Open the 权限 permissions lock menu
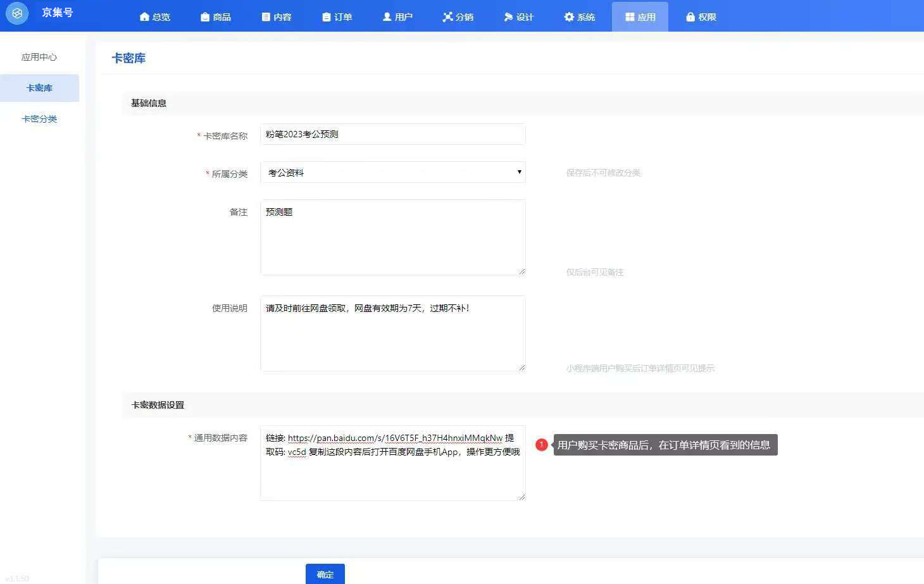Image resolution: width=924 pixels, height=584 pixels. 701,17
